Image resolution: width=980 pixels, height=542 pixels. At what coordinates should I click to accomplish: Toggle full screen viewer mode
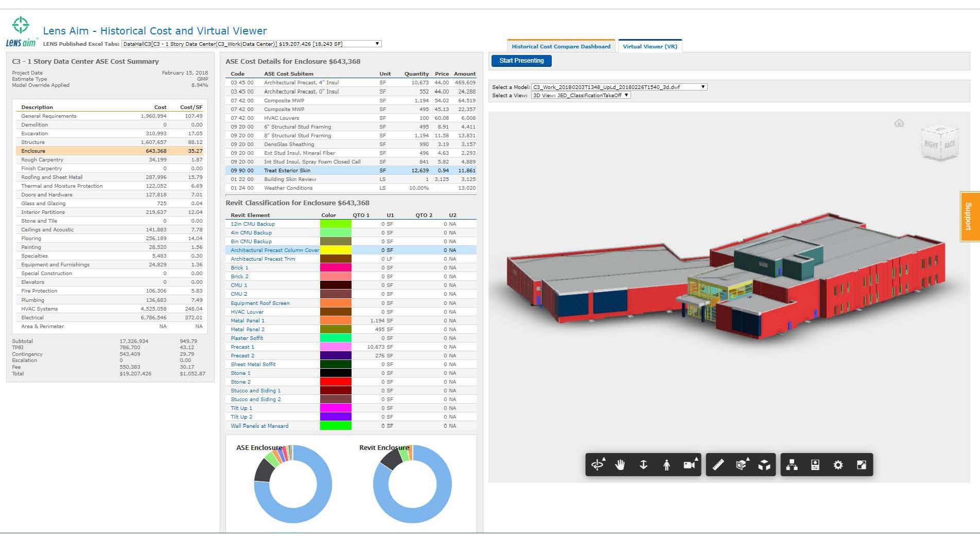click(x=862, y=465)
